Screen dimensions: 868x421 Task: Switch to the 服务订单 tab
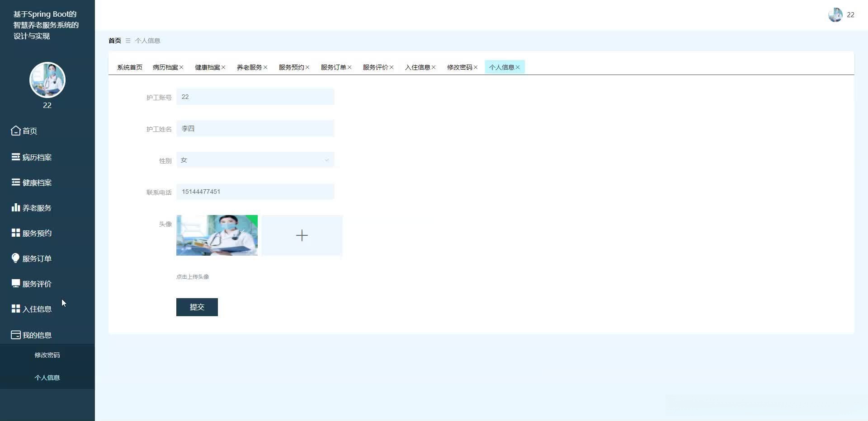coord(334,67)
